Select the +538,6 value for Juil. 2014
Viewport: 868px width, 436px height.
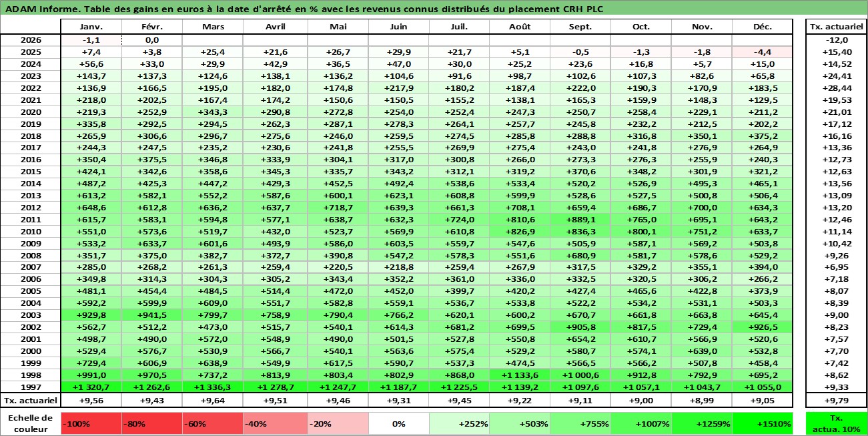coord(459,183)
